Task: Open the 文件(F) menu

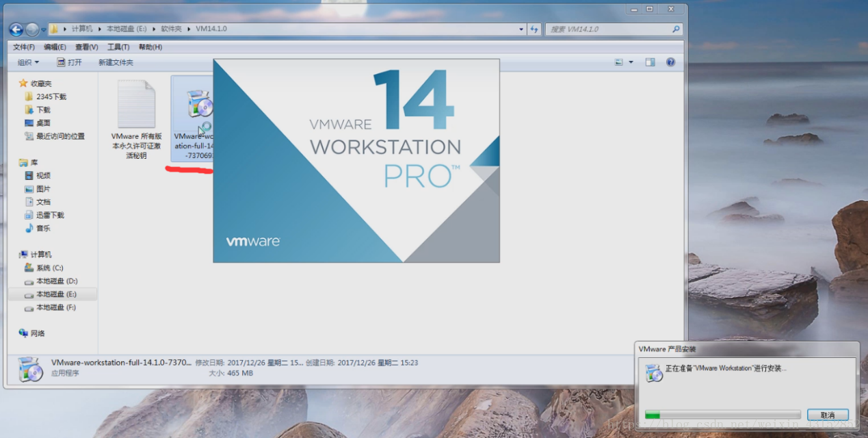Action: tap(24, 47)
